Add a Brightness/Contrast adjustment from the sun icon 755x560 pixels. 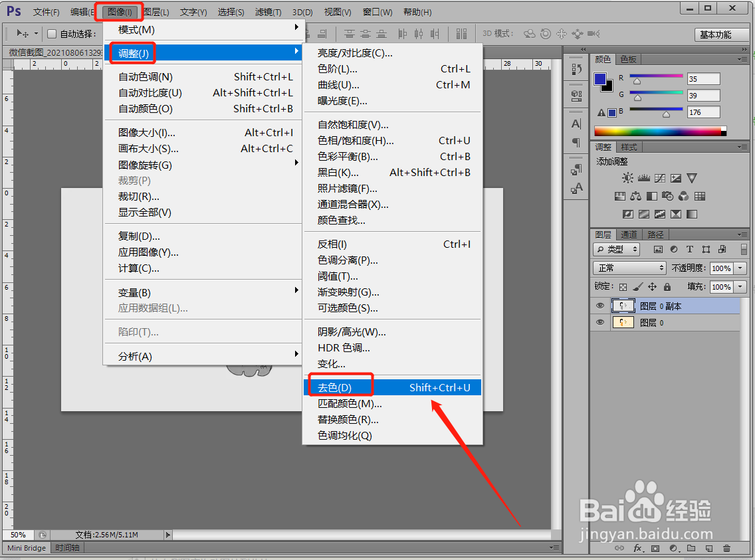click(627, 178)
